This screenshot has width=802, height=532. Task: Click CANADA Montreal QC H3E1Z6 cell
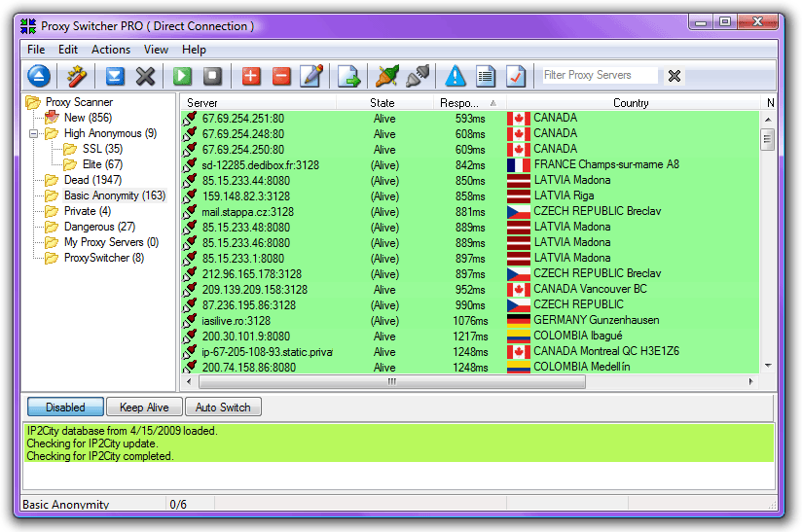(x=606, y=351)
